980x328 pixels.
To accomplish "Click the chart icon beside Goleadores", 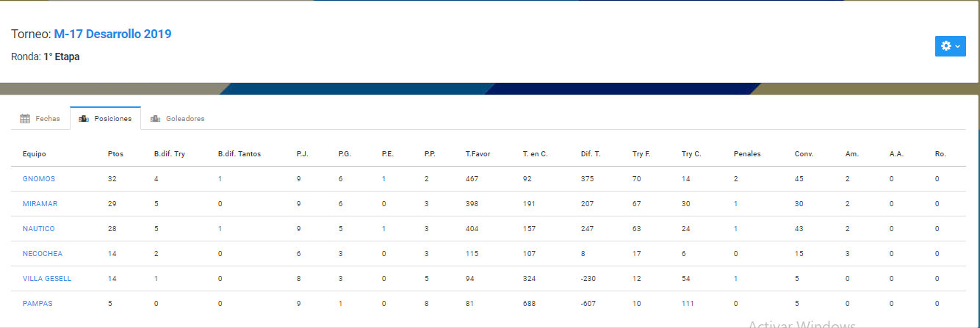I will point(155,118).
